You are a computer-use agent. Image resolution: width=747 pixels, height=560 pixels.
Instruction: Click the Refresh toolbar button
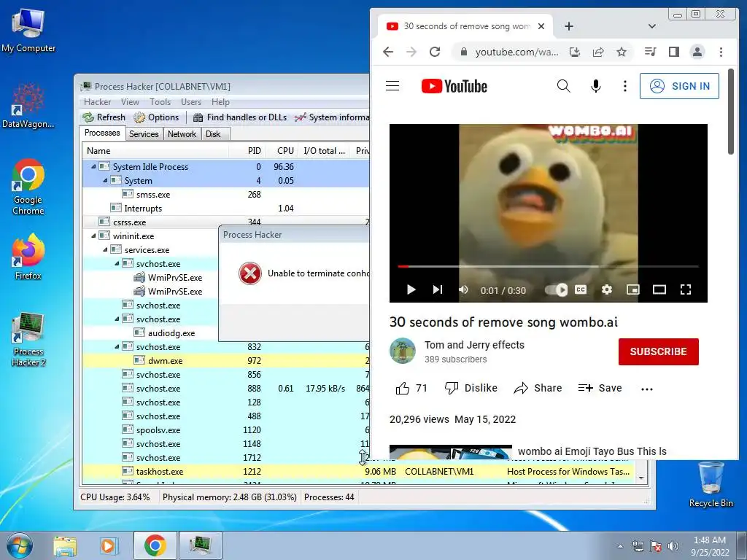(x=104, y=117)
